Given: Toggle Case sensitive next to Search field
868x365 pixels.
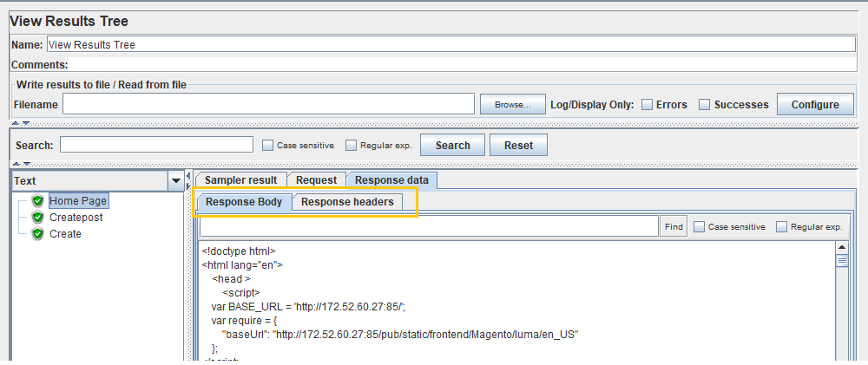Looking at the screenshot, I should pos(268,146).
